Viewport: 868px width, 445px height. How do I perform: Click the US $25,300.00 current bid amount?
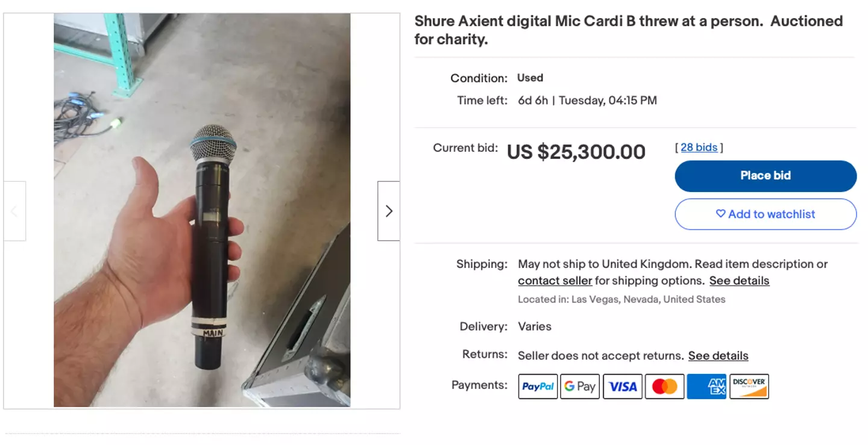[576, 152]
